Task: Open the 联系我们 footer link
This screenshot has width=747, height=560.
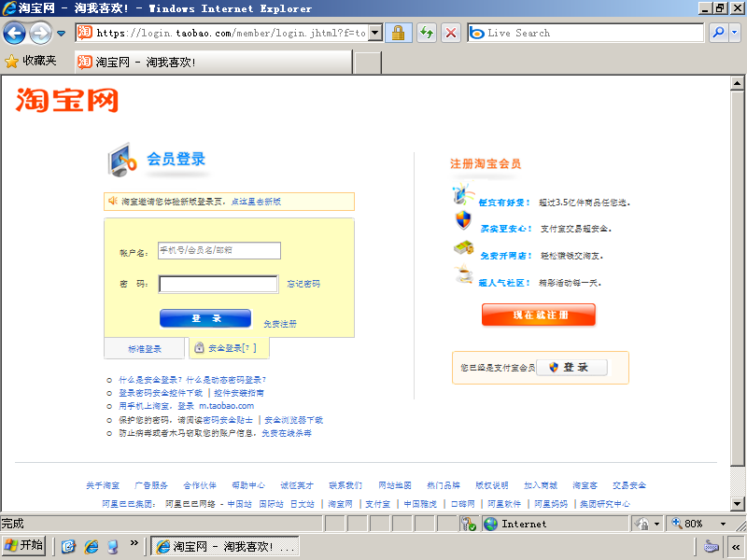Action: [345, 485]
